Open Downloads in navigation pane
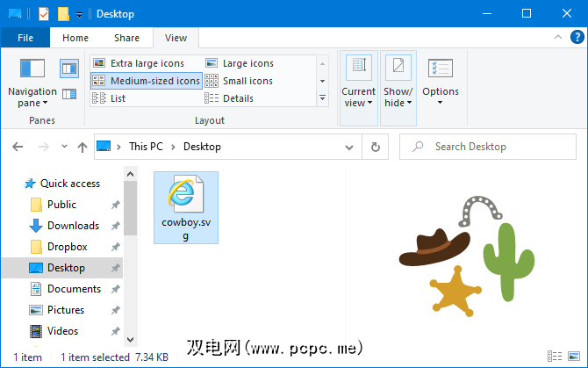Viewport: 588px width, 368px height. (73, 226)
